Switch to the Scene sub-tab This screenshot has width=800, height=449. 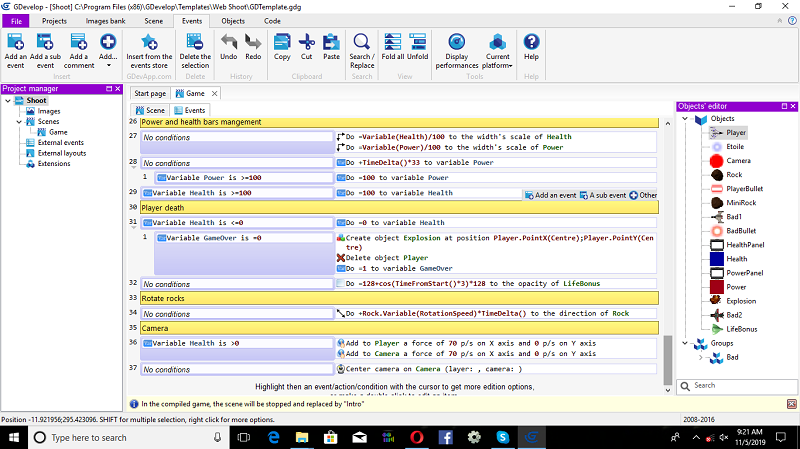(x=150, y=110)
